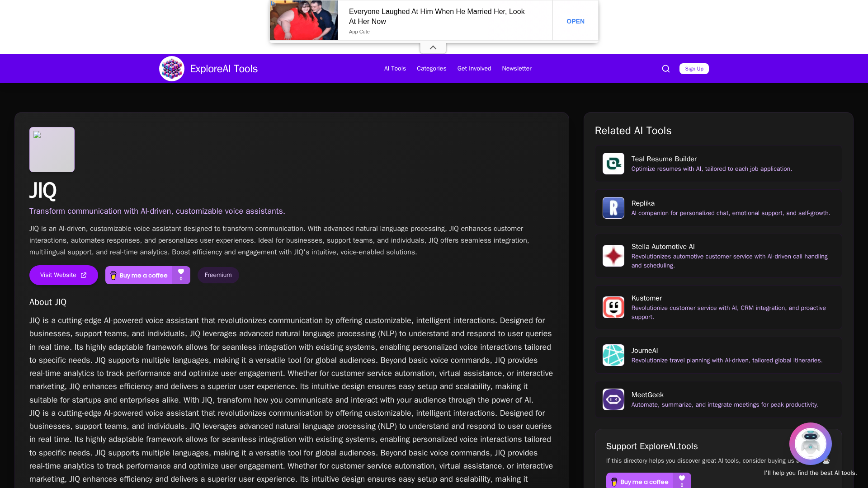Click the Stella Automotive AI icon

click(613, 256)
